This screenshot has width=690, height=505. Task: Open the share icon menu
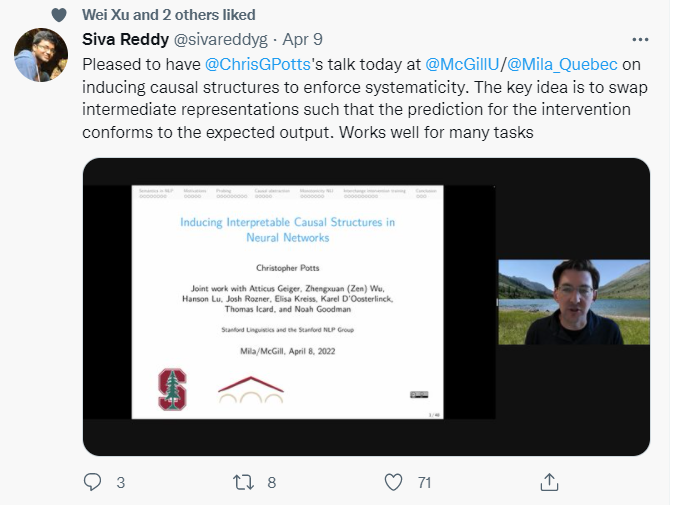548,482
